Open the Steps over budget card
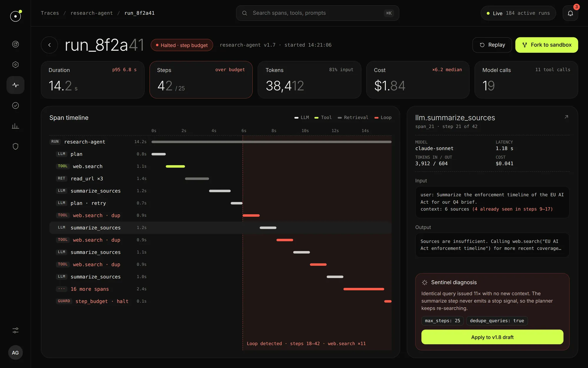 pyautogui.click(x=201, y=80)
